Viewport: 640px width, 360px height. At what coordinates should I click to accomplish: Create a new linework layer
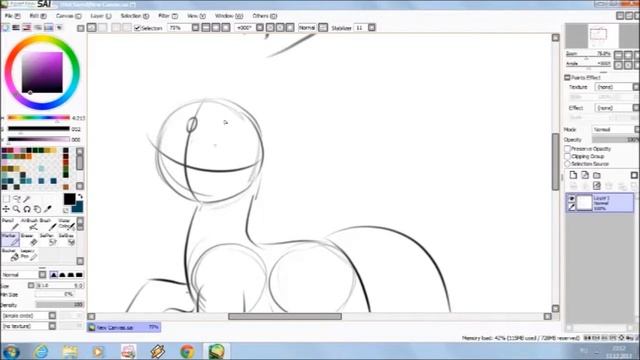point(585,175)
